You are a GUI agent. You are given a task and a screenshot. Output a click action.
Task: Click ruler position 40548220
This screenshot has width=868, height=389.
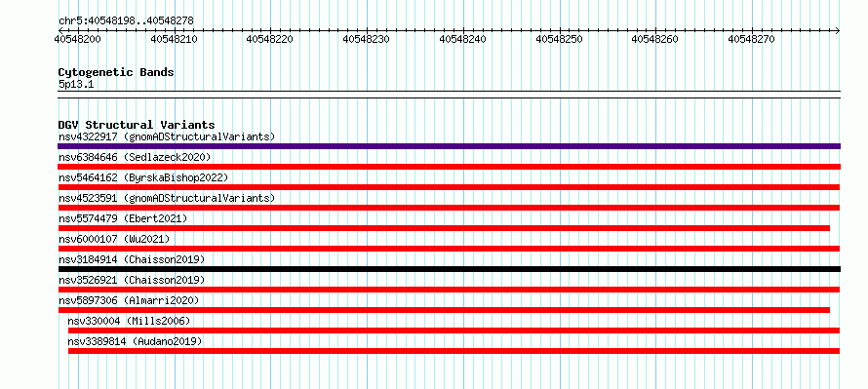pos(269,39)
